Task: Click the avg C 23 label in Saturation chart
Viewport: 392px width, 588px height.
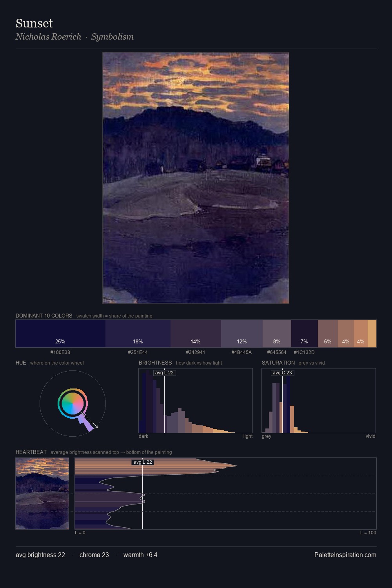Action: pos(282,373)
